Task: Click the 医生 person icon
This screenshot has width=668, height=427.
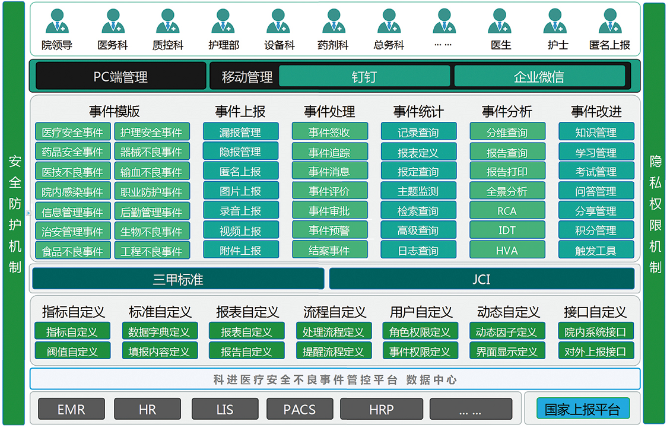Action: point(500,22)
